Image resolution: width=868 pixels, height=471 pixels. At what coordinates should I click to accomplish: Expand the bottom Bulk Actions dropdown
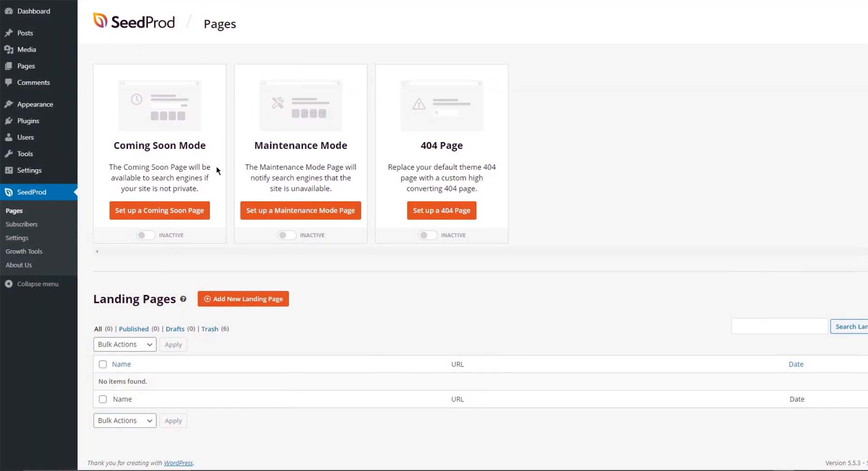click(x=124, y=421)
